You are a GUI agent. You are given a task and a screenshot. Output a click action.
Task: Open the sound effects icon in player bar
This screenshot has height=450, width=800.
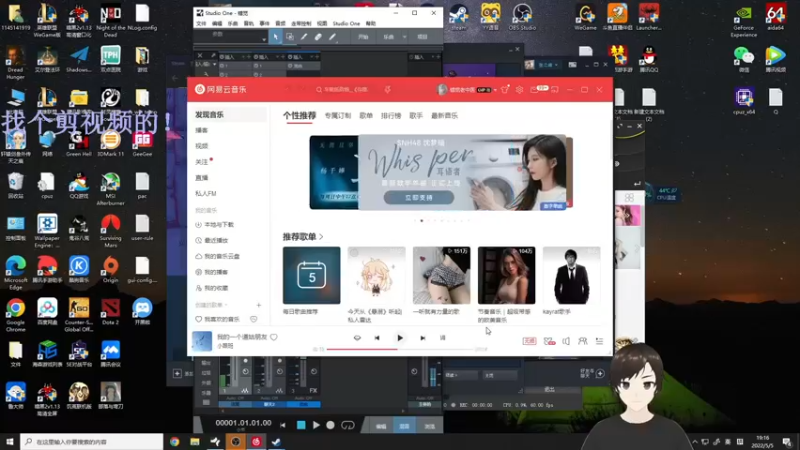pyautogui.click(x=549, y=341)
